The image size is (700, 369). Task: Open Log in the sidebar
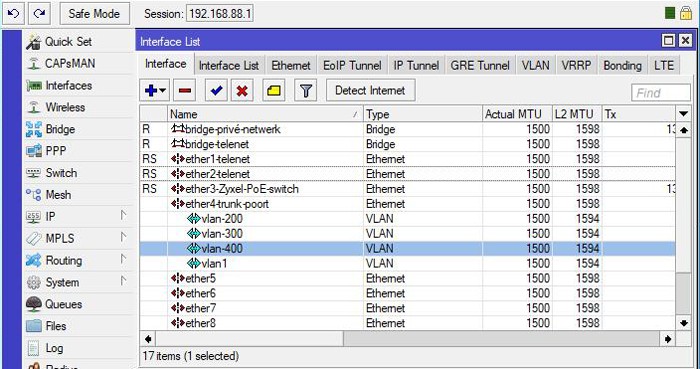coord(45,348)
